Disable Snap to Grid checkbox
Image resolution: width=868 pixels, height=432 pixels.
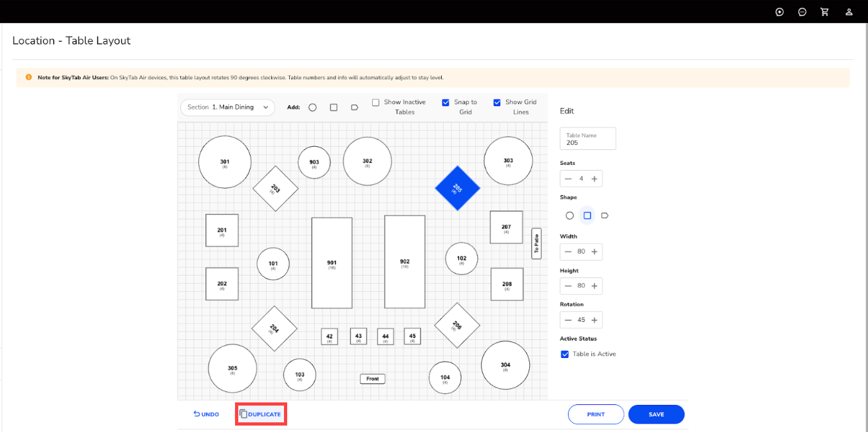tap(446, 102)
